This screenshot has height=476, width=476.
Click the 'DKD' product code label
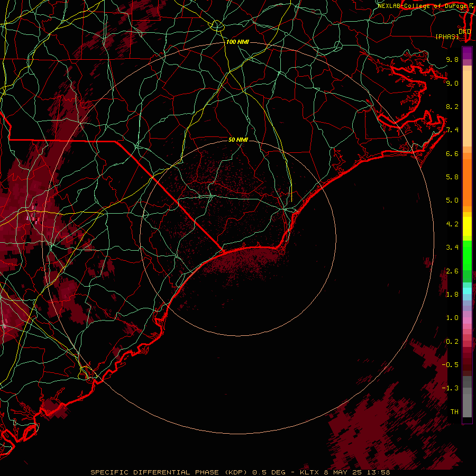(464, 32)
